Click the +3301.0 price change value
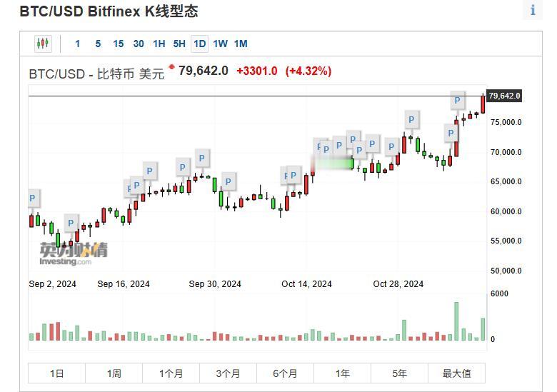The height and width of the screenshot is (392, 557). [257, 71]
